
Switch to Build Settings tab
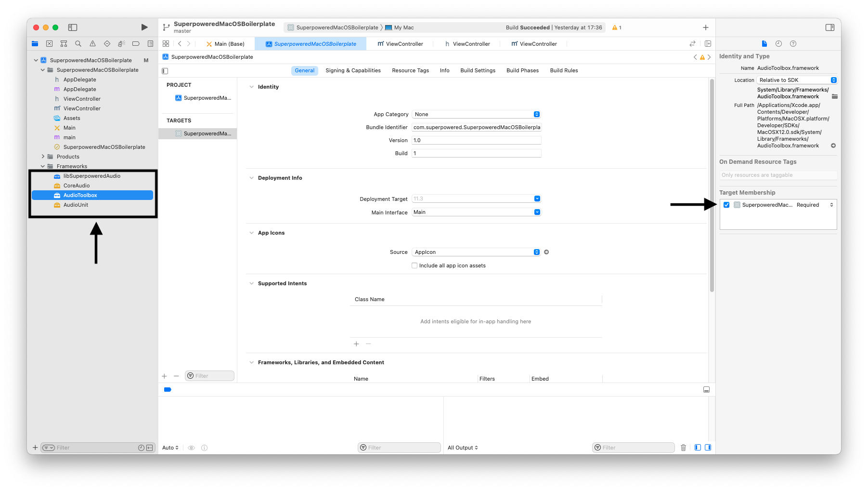point(478,70)
